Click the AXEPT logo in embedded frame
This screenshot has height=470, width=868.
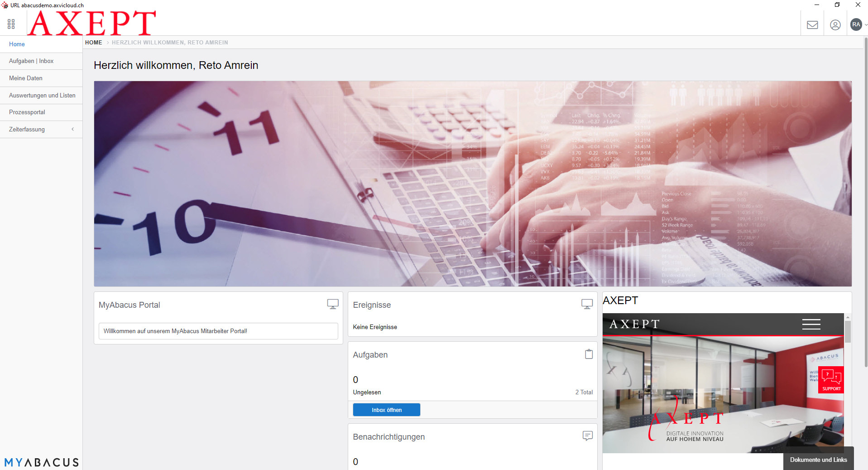pos(634,324)
